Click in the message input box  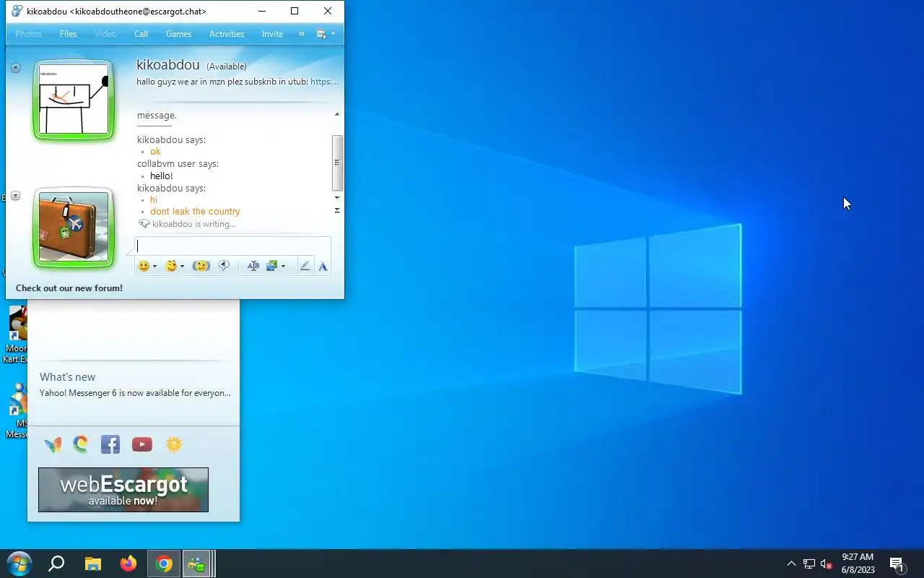pyautogui.click(x=232, y=246)
